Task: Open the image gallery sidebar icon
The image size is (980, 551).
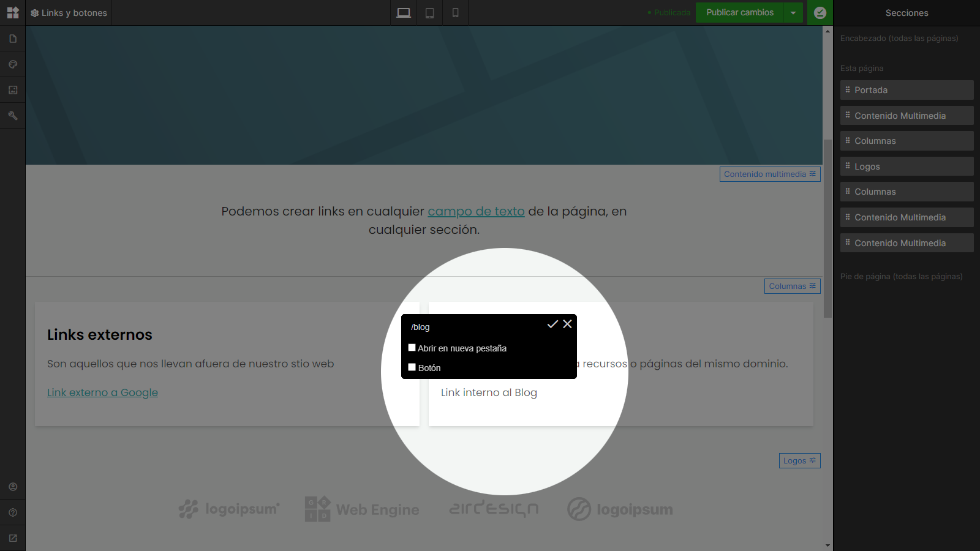Action: [13, 90]
